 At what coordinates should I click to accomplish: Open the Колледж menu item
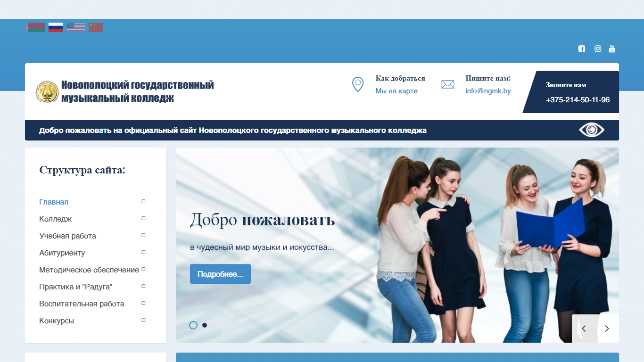click(x=56, y=219)
